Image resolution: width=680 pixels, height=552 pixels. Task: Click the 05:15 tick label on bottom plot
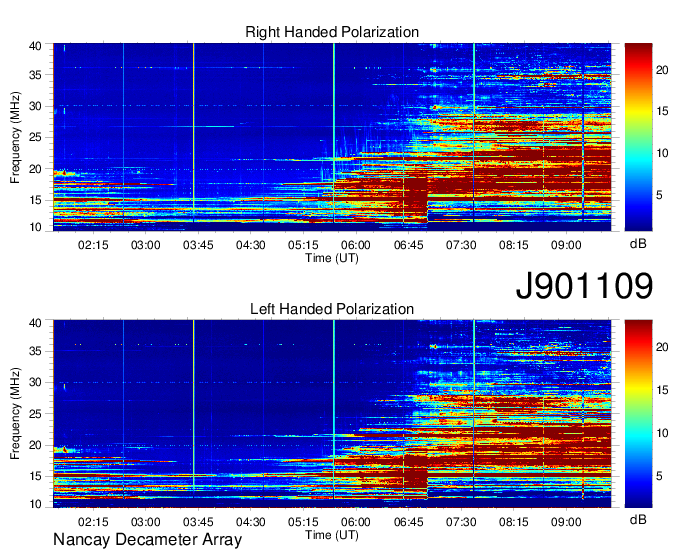[x=303, y=522]
